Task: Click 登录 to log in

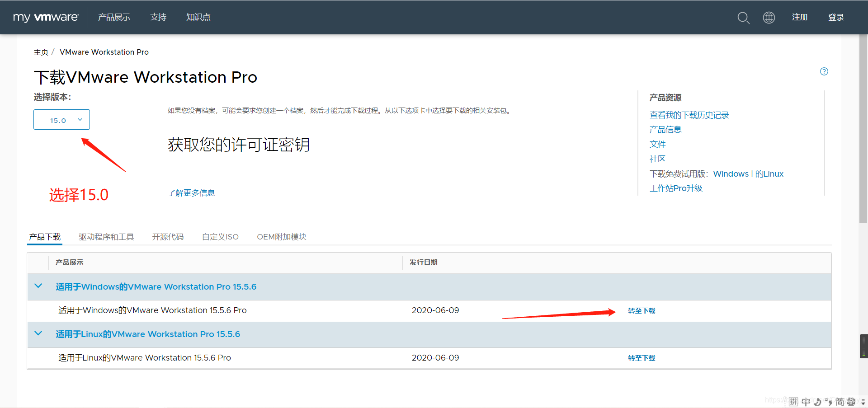Action: point(836,17)
